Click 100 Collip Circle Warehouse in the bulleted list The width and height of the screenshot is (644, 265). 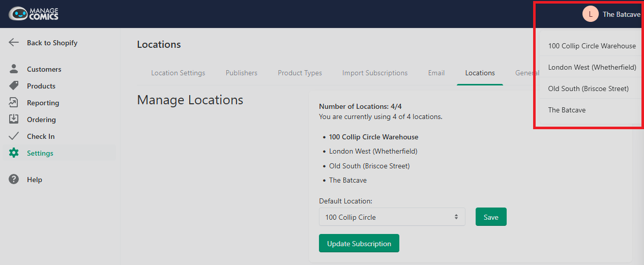tap(373, 137)
